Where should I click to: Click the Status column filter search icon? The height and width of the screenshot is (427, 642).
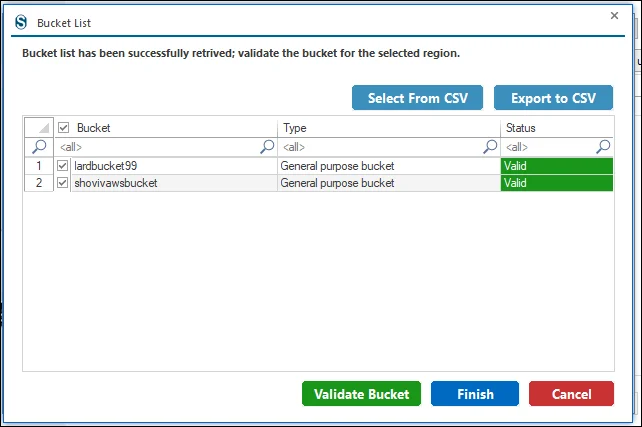point(603,147)
